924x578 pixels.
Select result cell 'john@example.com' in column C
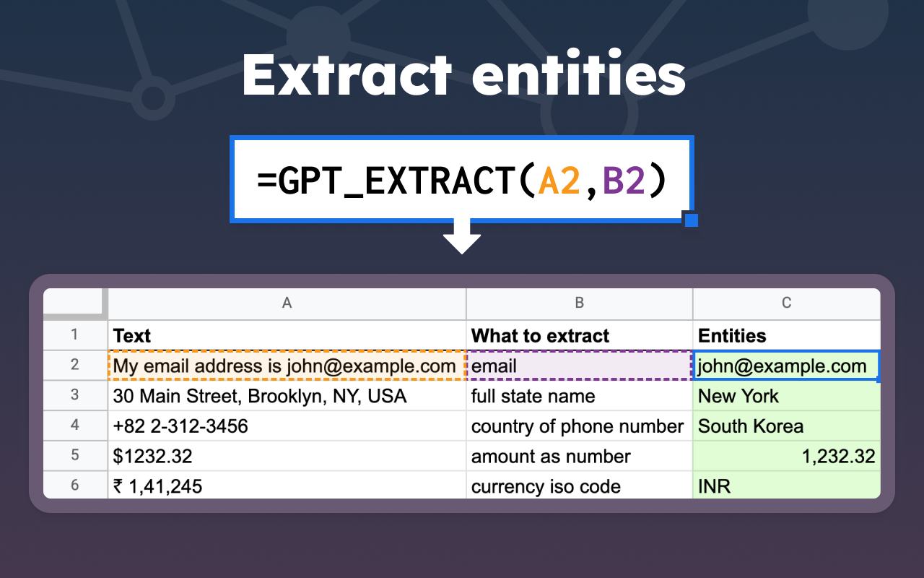point(787,366)
